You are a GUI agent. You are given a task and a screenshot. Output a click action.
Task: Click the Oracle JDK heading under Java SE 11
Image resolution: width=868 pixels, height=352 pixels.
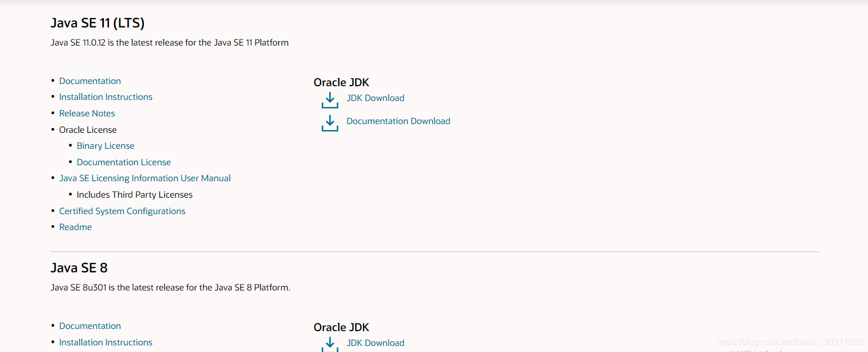click(x=341, y=82)
